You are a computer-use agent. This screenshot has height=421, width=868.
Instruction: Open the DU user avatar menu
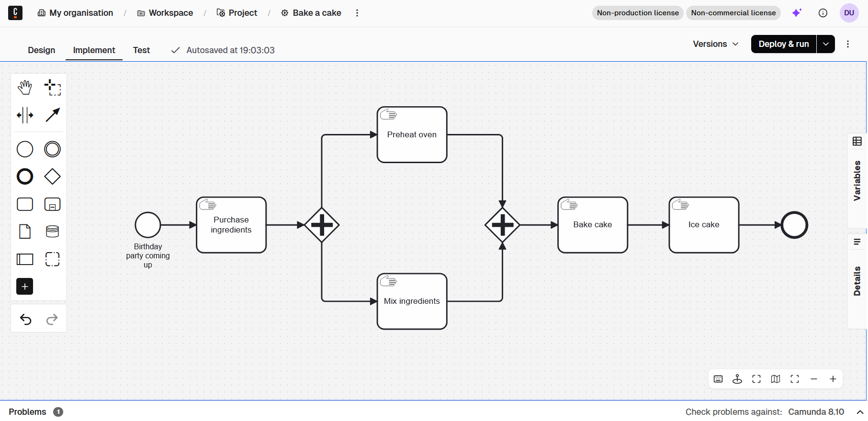click(x=849, y=13)
